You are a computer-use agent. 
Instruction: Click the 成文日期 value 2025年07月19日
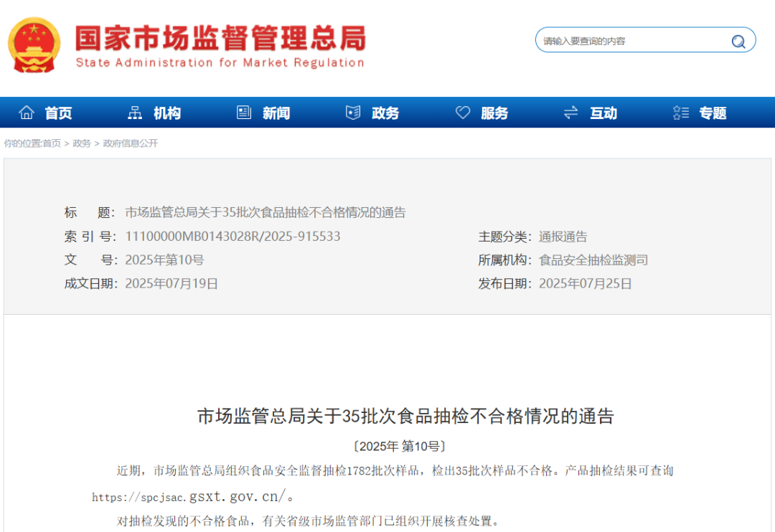point(172,283)
